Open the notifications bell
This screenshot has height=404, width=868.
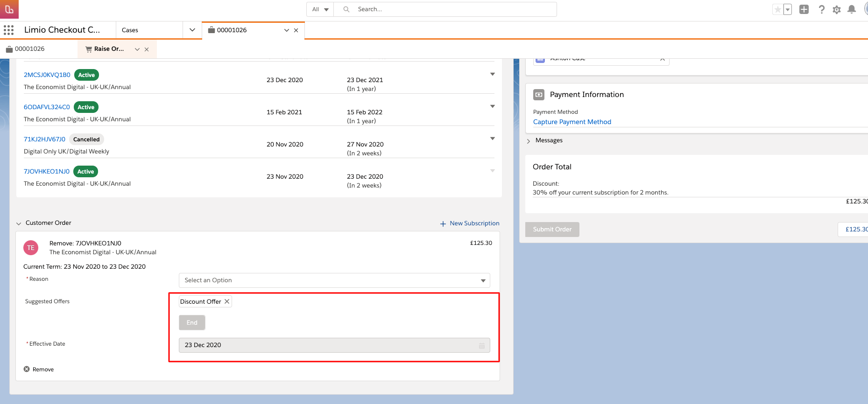[852, 9]
